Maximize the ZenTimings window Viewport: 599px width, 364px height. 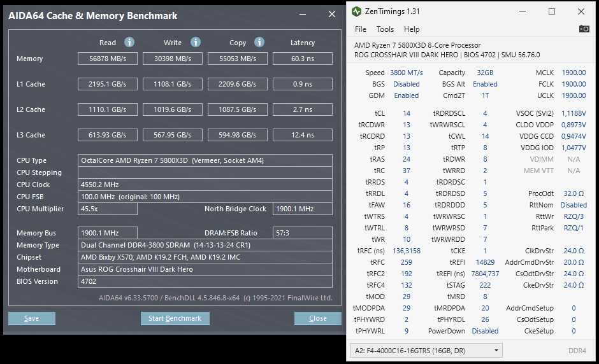pos(552,11)
